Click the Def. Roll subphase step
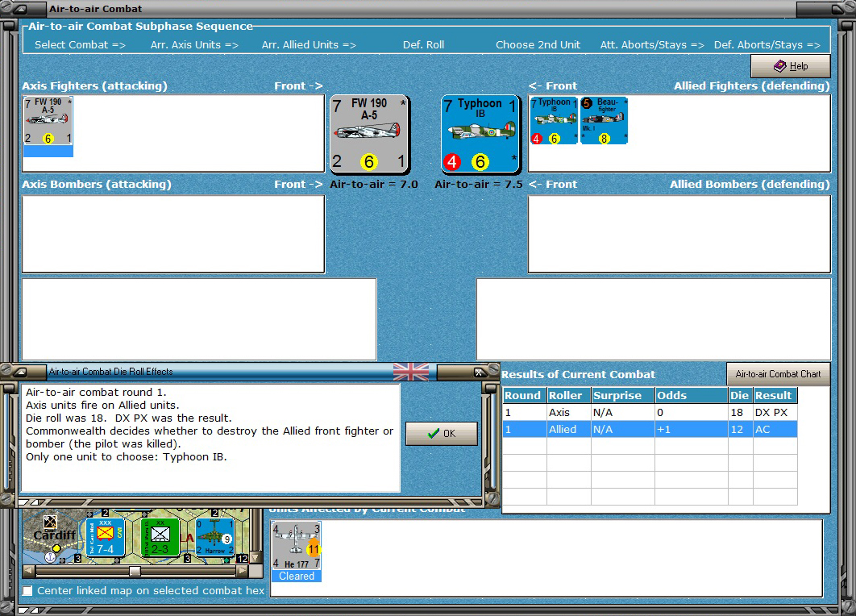 coord(424,45)
